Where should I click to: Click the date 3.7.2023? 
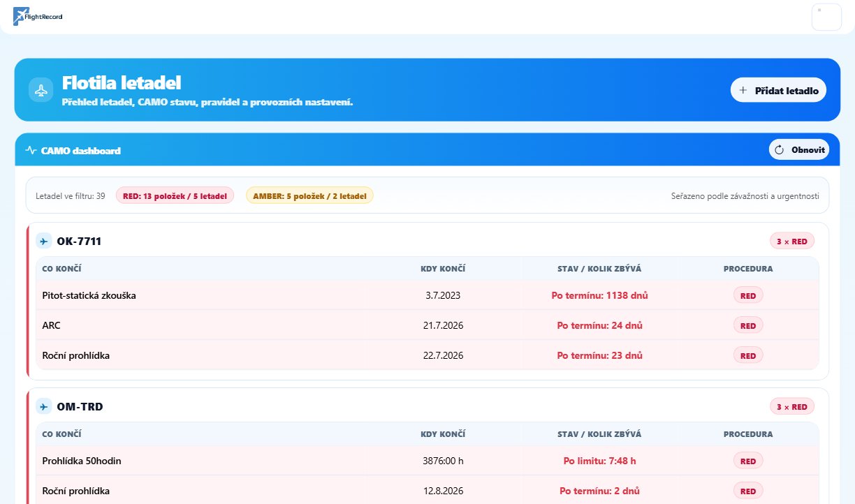(x=443, y=295)
